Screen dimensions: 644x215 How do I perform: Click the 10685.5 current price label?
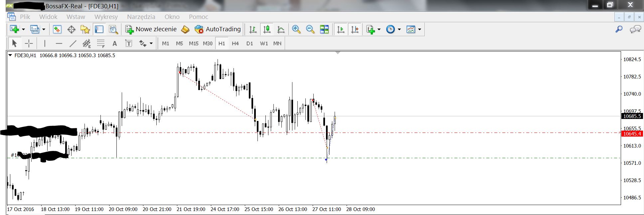coord(632,116)
